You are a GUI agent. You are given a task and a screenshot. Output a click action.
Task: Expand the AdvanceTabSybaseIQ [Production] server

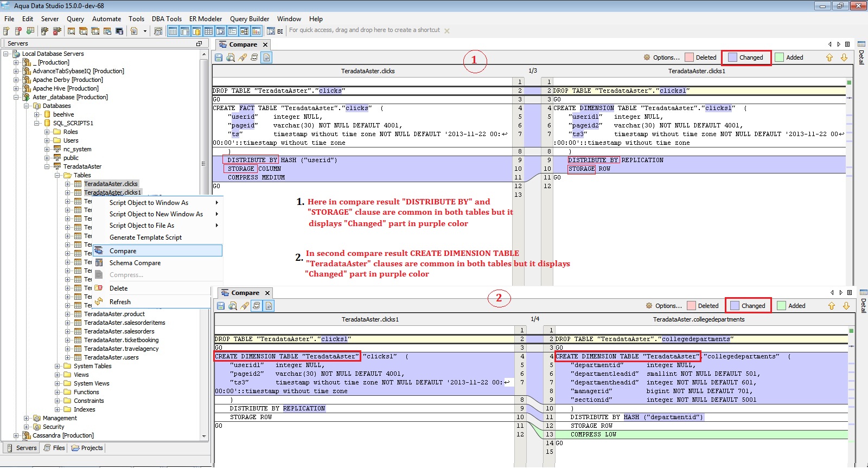(x=16, y=71)
